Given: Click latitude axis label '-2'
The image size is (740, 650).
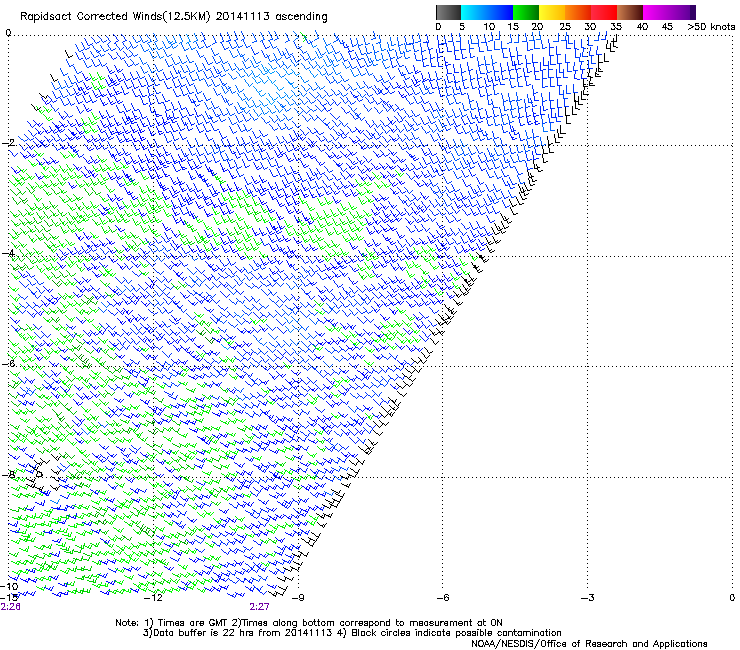Looking at the screenshot, I should pyautogui.click(x=8, y=143).
